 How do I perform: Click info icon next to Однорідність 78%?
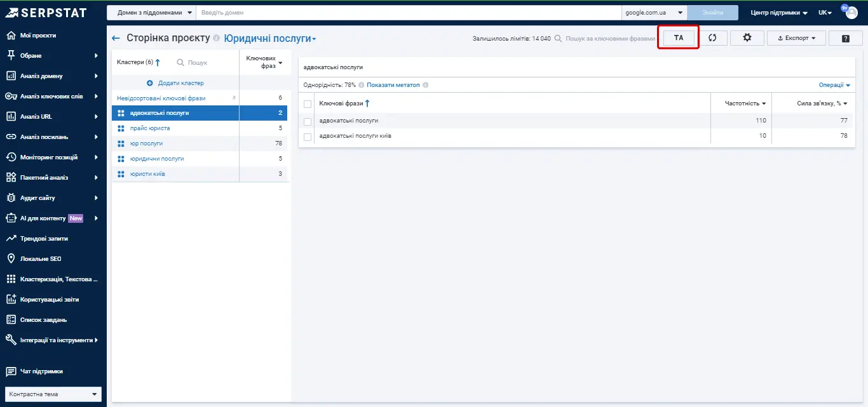[x=361, y=85]
